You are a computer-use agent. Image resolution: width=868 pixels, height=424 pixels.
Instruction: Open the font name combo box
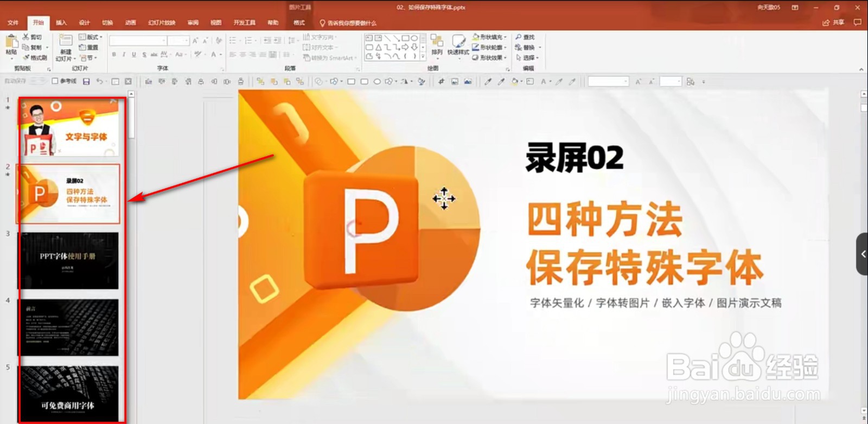tap(138, 41)
